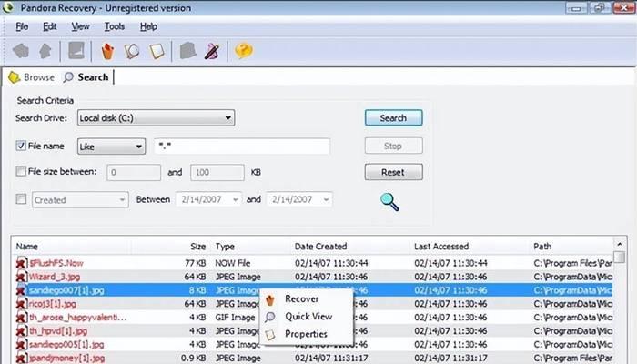This screenshot has height=364, width=637.
Task: Click the Stop button
Action: [x=394, y=146]
